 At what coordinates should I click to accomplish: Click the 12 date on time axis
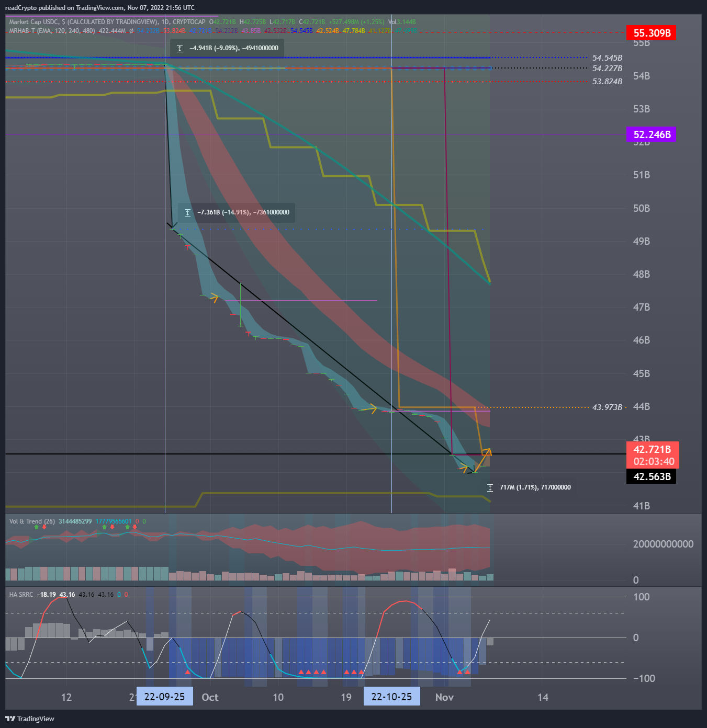pyautogui.click(x=66, y=697)
